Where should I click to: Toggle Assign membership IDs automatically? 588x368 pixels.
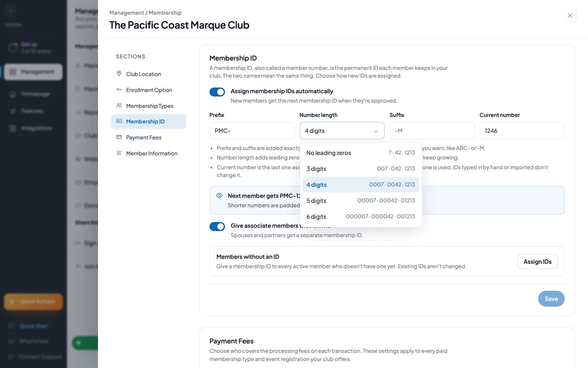pyautogui.click(x=217, y=92)
